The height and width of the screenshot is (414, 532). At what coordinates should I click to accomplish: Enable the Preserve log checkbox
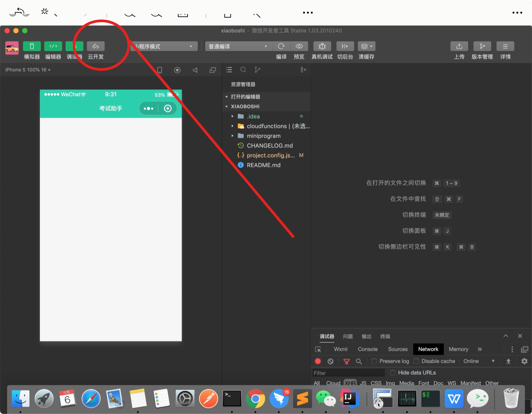374,361
